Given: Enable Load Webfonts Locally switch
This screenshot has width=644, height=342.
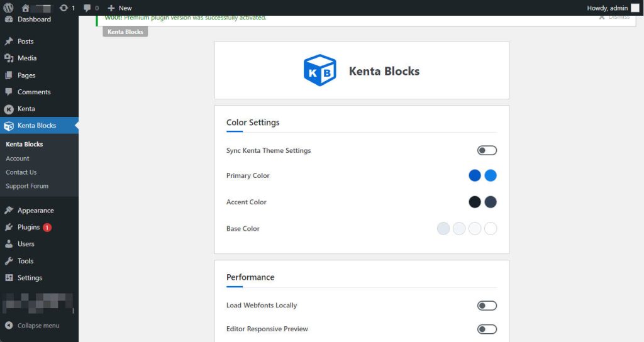Looking at the screenshot, I should (487, 306).
